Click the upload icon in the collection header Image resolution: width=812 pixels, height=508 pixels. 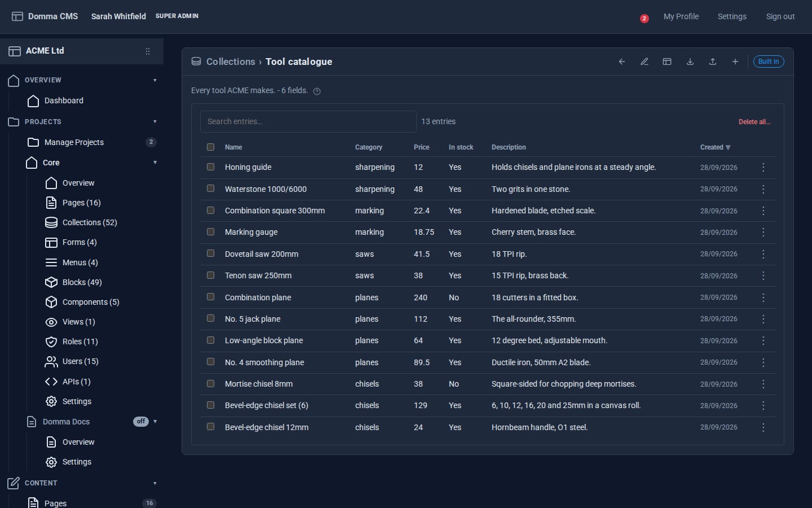click(713, 62)
